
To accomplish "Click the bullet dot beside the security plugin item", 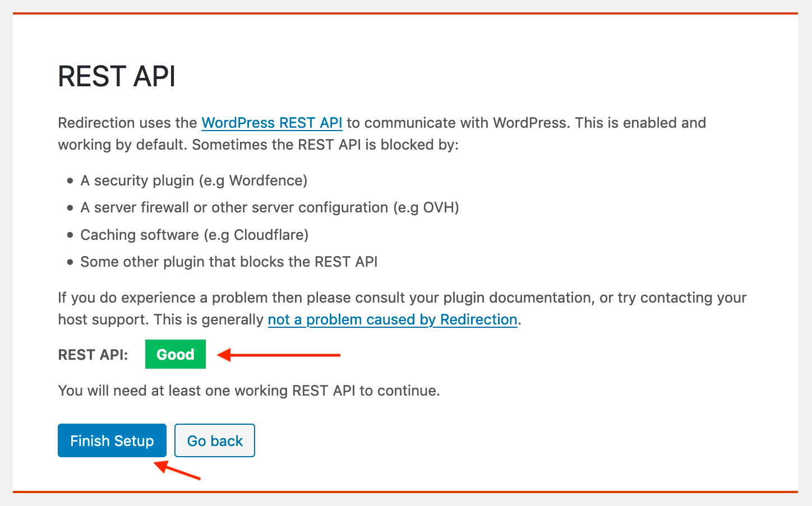I will tap(70, 181).
